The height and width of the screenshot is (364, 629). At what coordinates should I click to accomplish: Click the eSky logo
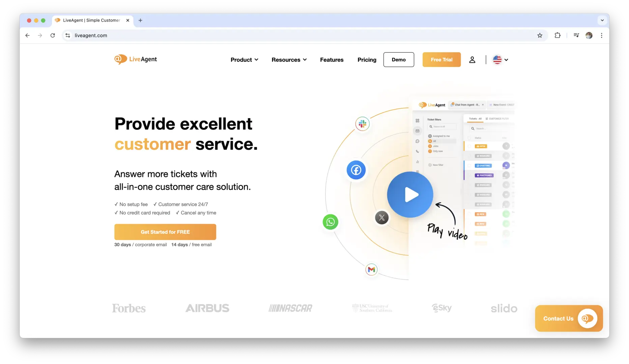point(441,308)
